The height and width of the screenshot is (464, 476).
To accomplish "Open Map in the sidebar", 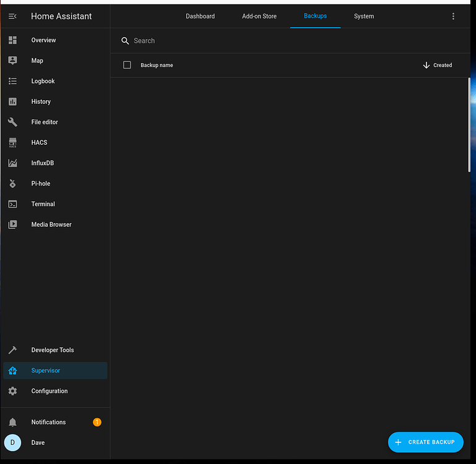I will coord(55,61).
